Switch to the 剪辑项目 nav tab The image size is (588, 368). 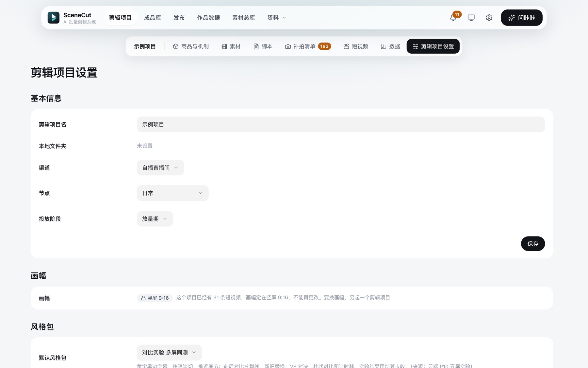[x=120, y=18]
